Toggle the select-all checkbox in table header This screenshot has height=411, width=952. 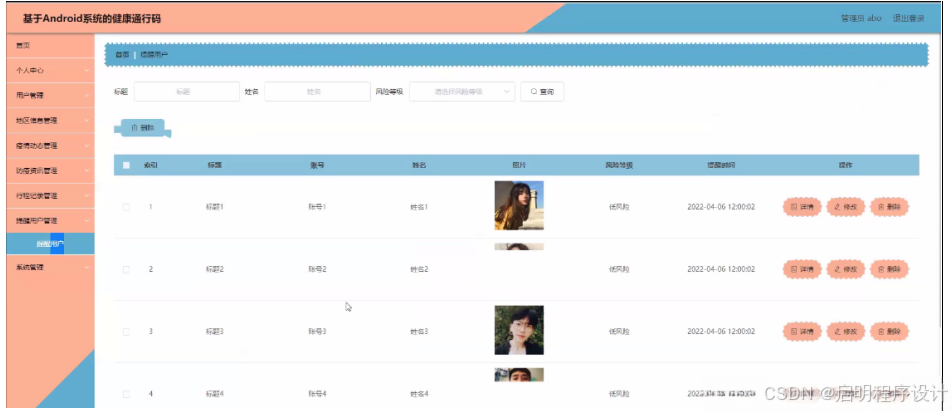126,165
